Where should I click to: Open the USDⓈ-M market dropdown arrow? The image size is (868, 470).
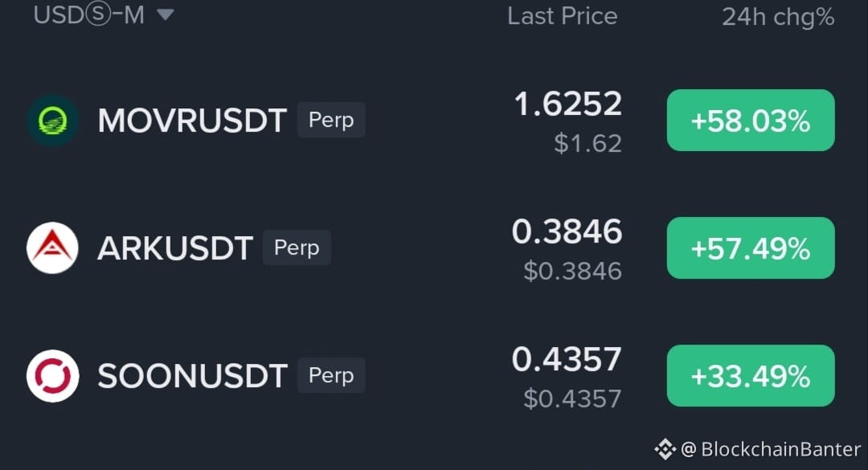coord(165,15)
